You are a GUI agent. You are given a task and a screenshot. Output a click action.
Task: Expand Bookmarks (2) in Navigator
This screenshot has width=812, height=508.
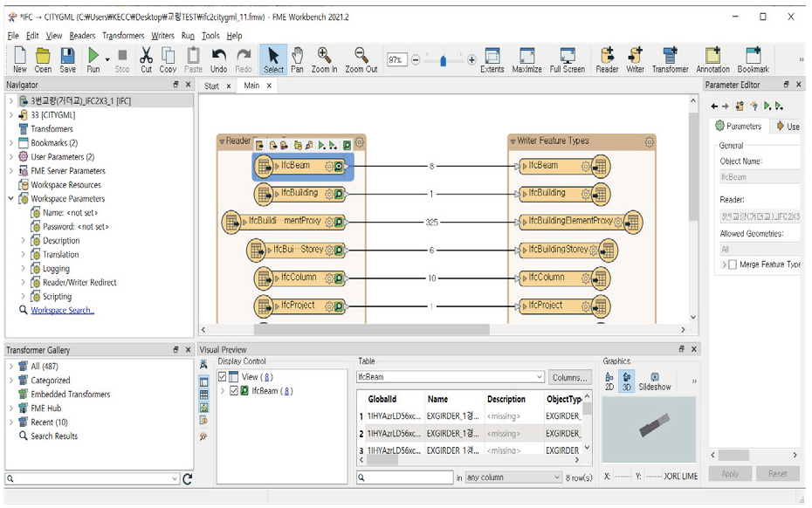(x=10, y=143)
